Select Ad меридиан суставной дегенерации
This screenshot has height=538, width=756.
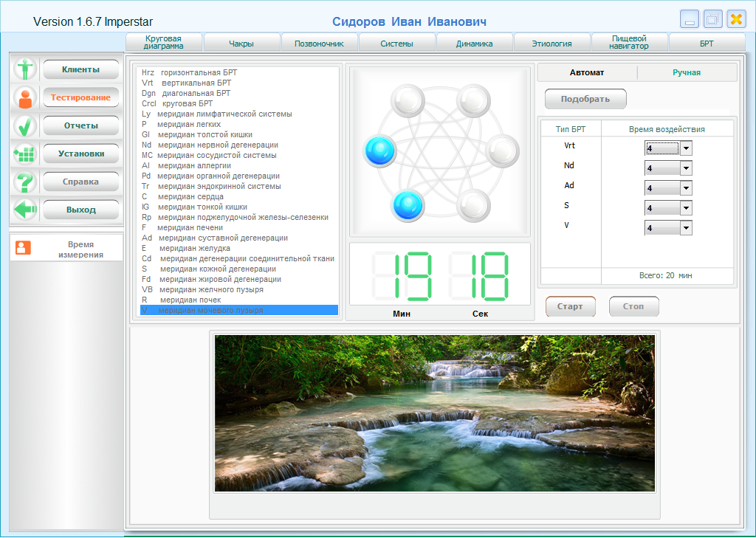[239, 238]
